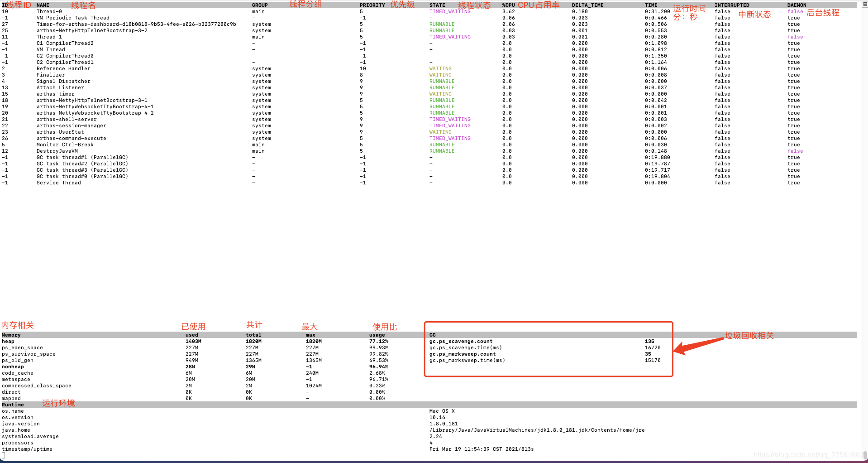Viewport: 868px width, 463px height.
Task: Select the java.version label
Action: 21,424
